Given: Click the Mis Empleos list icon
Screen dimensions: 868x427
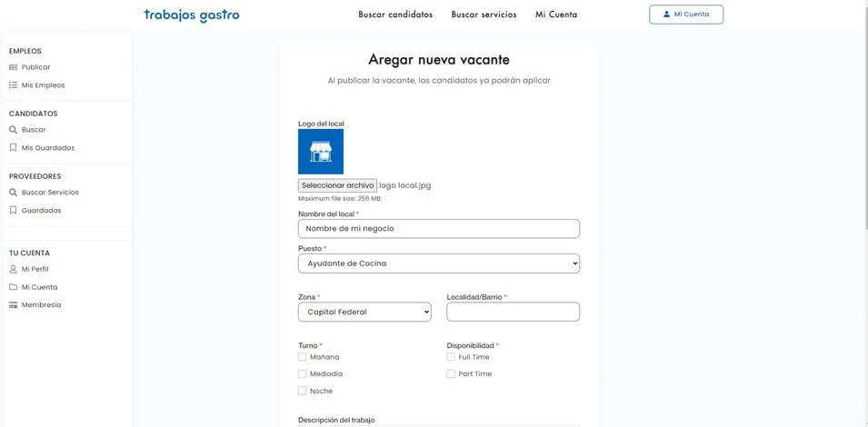Looking at the screenshot, I should (14, 85).
